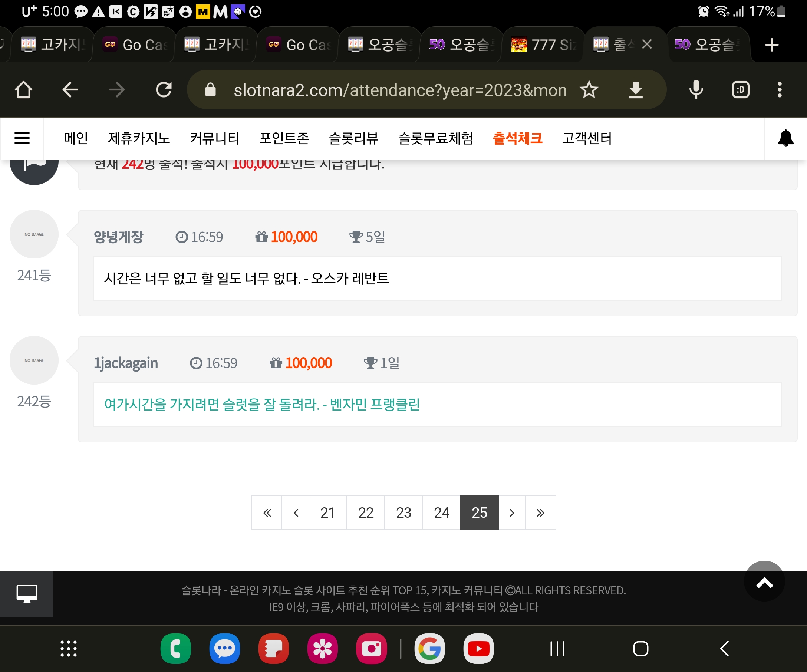
Task: Switch to the 777 Siz browser tab
Action: click(543, 45)
